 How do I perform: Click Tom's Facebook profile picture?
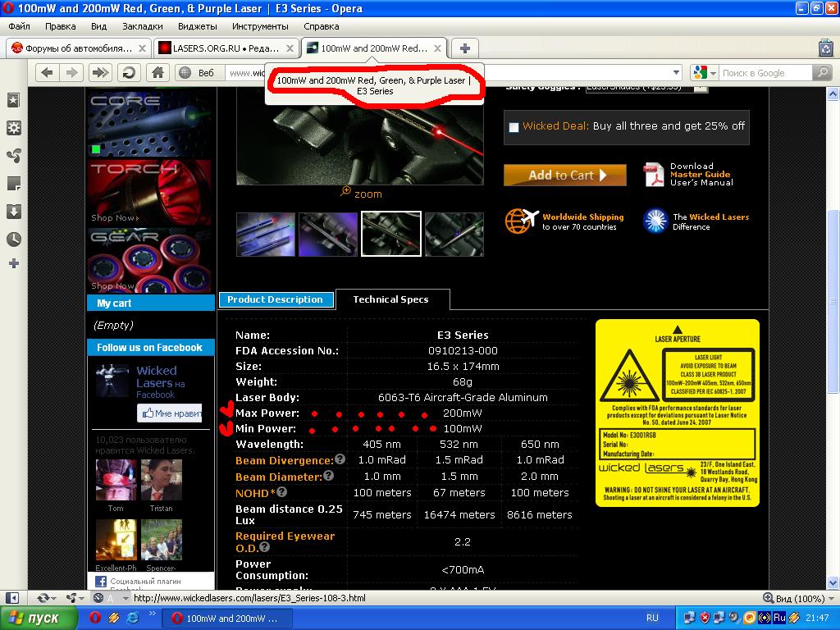[116, 480]
